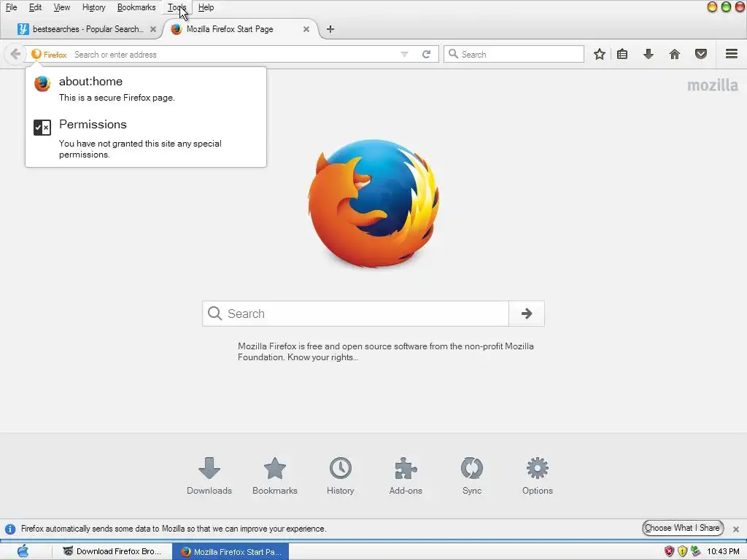Click the red shield tray icon
Image resolution: width=747 pixels, height=560 pixels.
point(670,551)
